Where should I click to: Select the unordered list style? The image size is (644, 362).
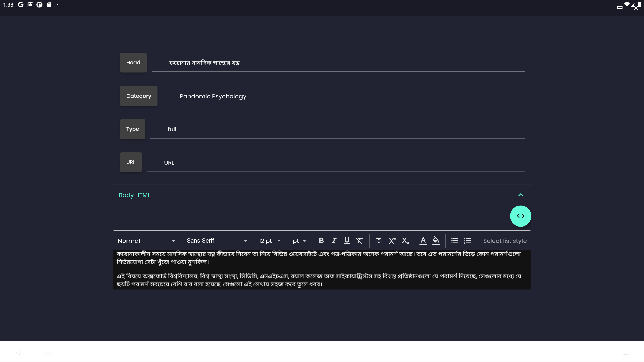454,240
